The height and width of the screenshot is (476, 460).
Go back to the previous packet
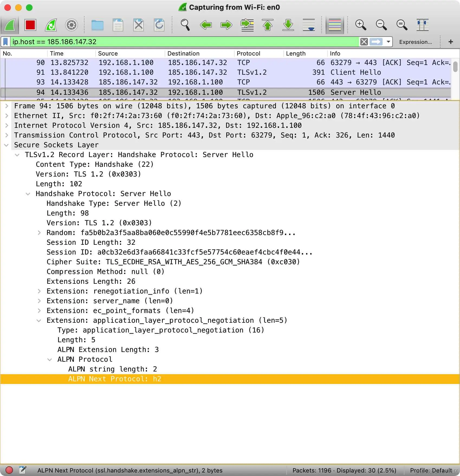tap(206, 25)
